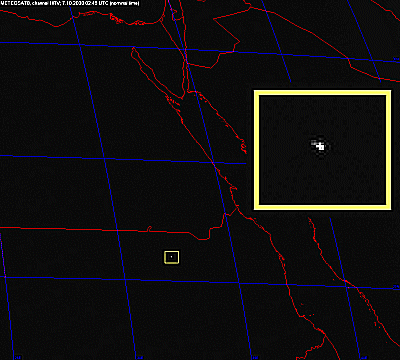
Task: Click the leftmost blue grid label along the bottom edge
Action: click(x=18, y=358)
